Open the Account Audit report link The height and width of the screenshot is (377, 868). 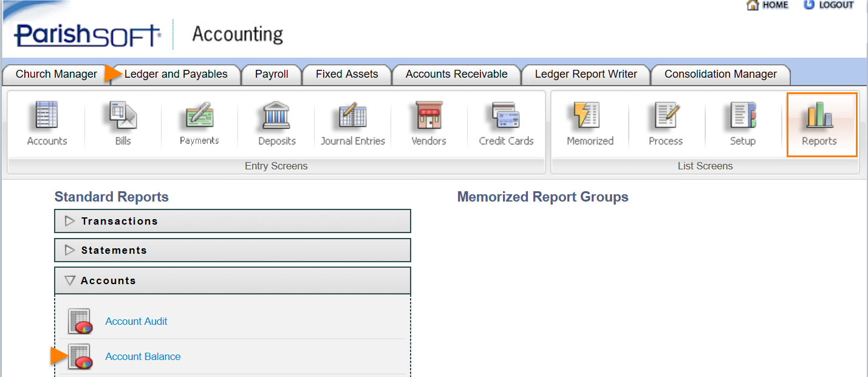[x=136, y=321]
